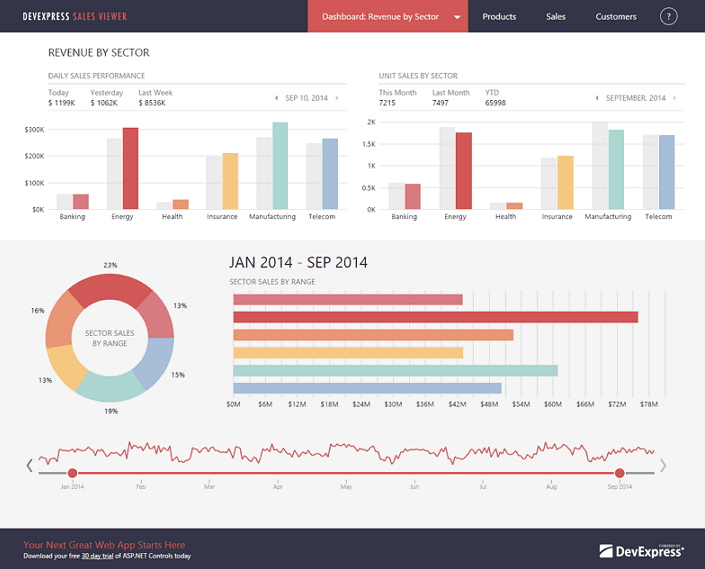This screenshot has width=705, height=569.
Task: Click the blue horizontal bar in range chart
Action: point(367,388)
